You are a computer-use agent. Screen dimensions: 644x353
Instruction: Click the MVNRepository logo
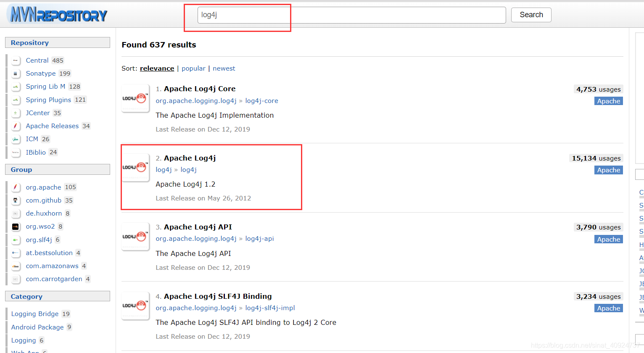coord(58,14)
